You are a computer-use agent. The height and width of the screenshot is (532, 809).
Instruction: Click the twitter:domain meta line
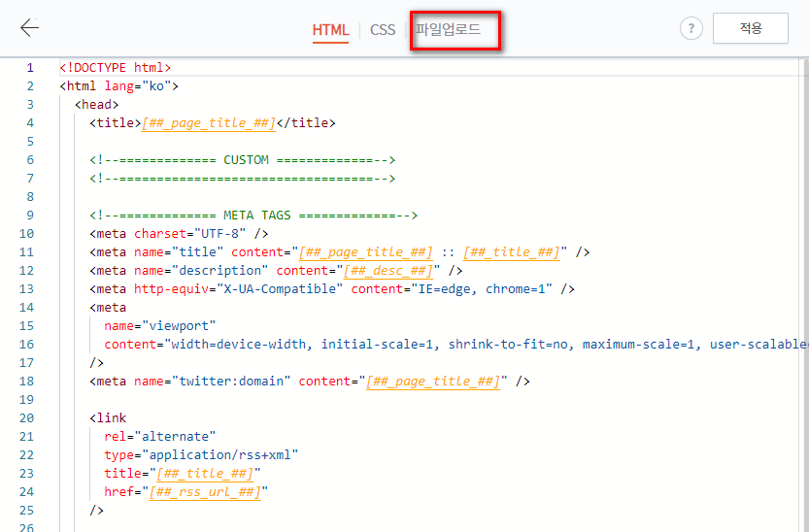tap(310, 382)
